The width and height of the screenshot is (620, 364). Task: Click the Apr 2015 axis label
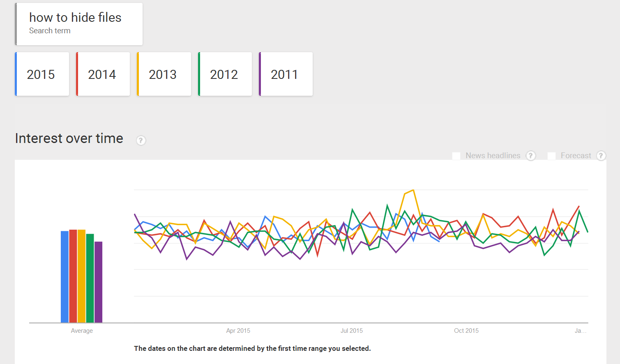[x=238, y=331]
